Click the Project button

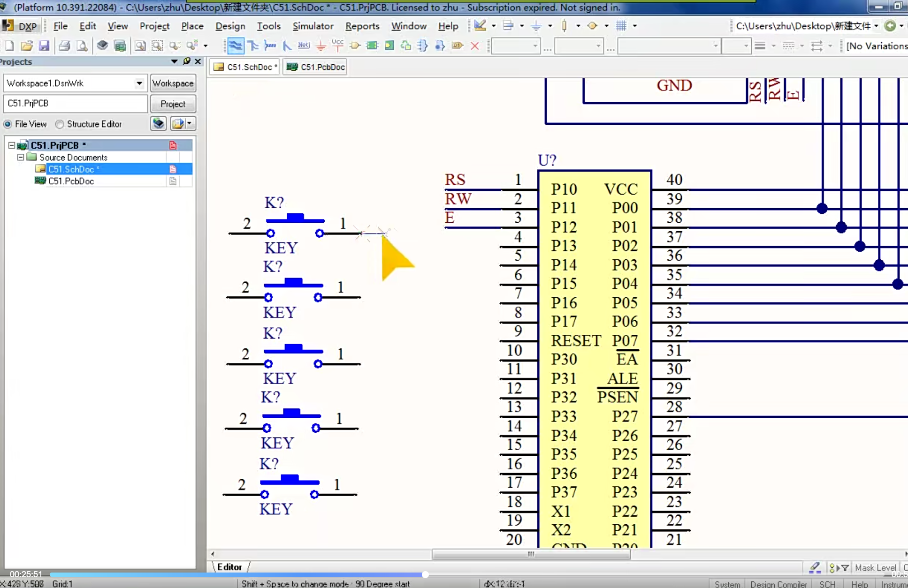pyautogui.click(x=173, y=104)
